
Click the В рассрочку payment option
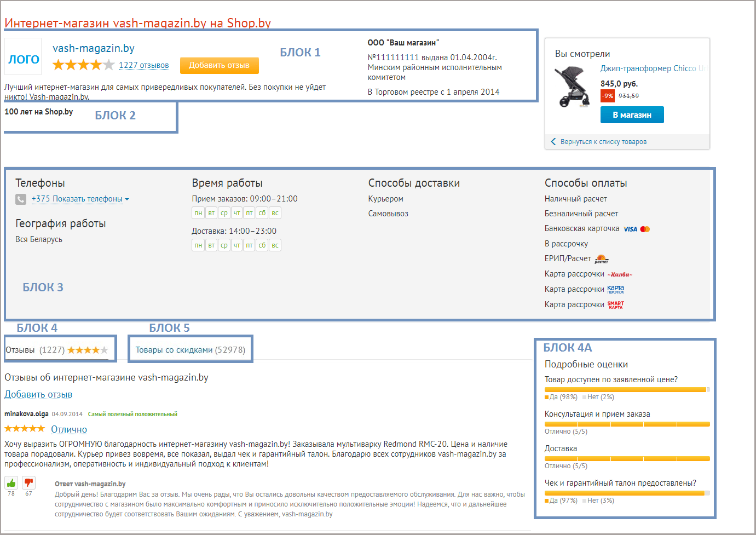coord(566,244)
